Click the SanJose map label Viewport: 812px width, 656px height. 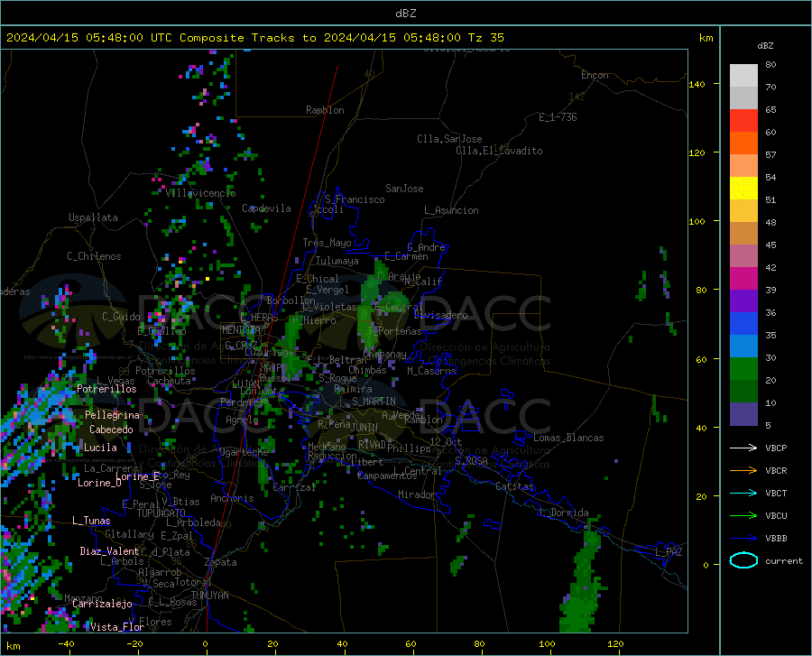coord(404,189)
